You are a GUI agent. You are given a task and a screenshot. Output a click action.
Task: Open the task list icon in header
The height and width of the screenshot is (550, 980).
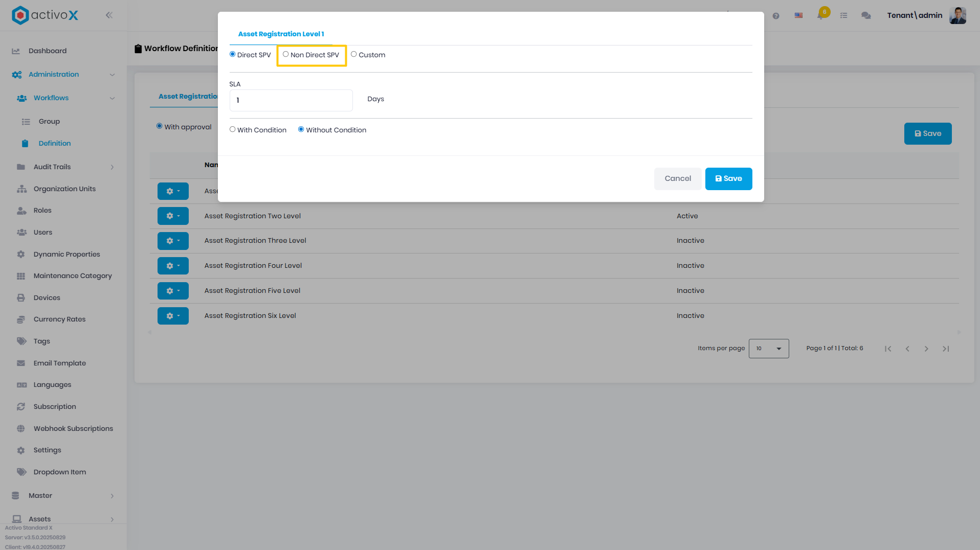point(843,16)
